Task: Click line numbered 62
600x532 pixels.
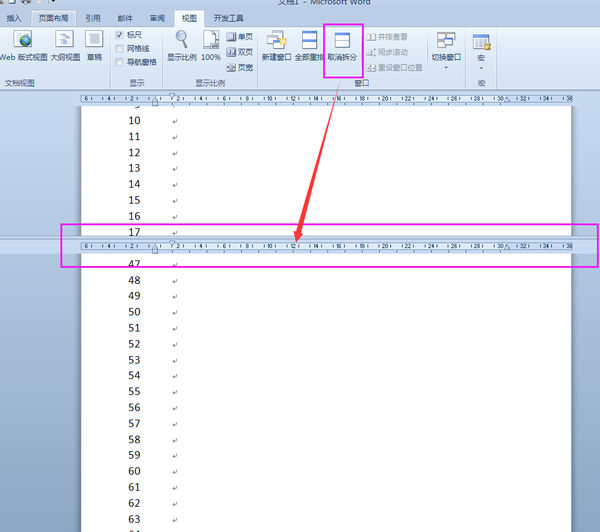Action: [x=134, y=503]
